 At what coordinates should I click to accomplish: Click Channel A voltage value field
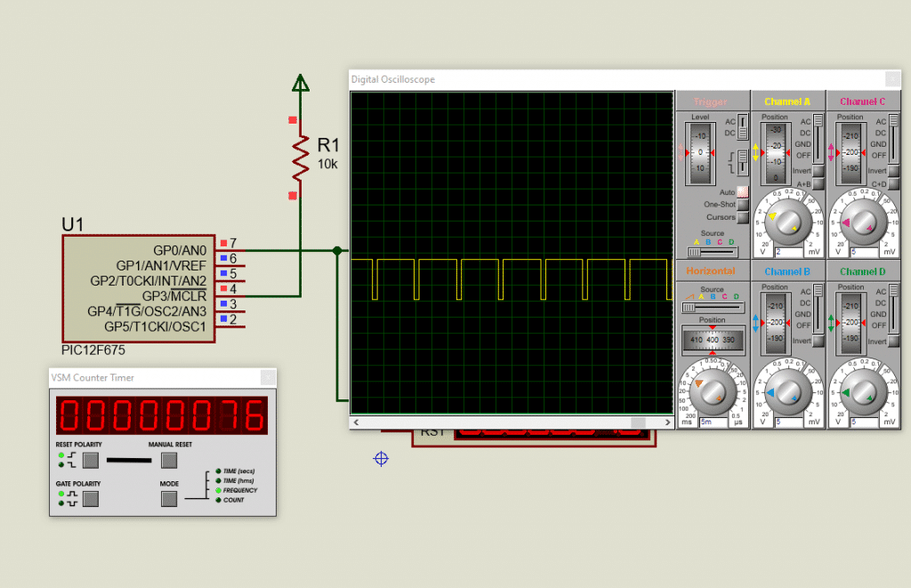(x=789, y=252)
